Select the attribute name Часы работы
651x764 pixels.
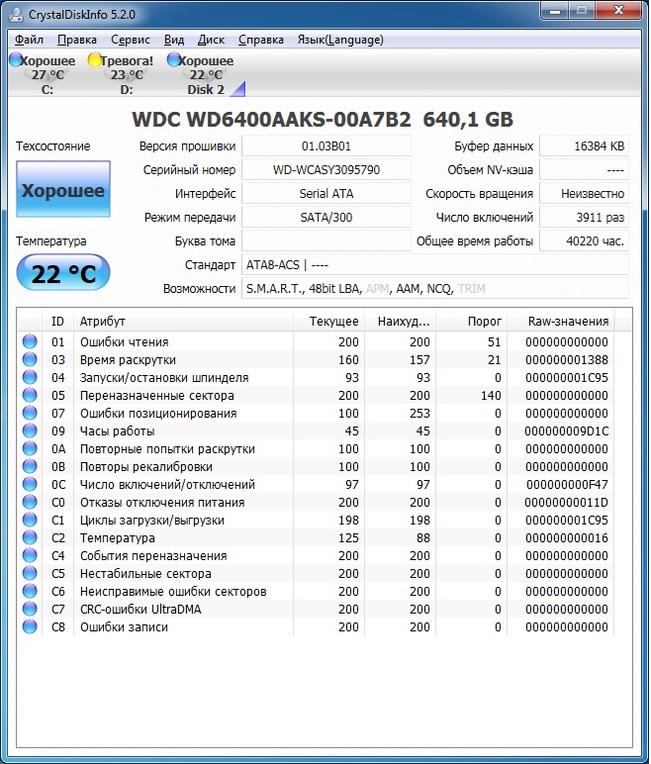[x=117, y=431]
